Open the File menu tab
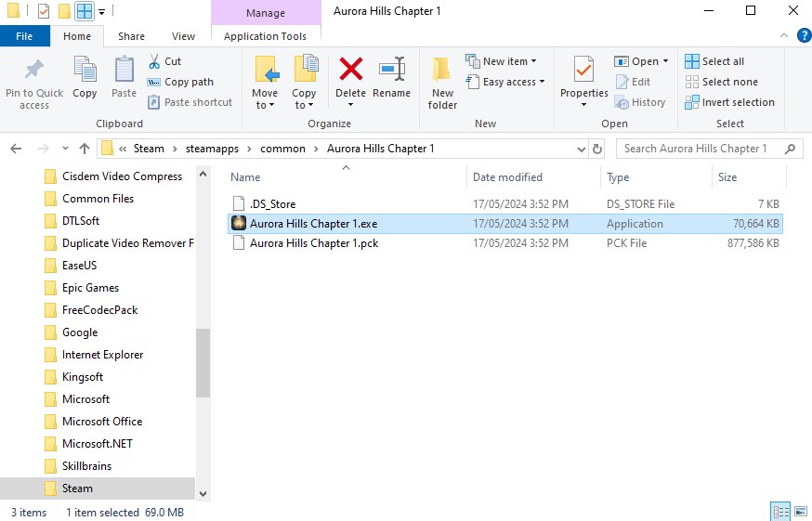The image size is (812, 521). 24,36
